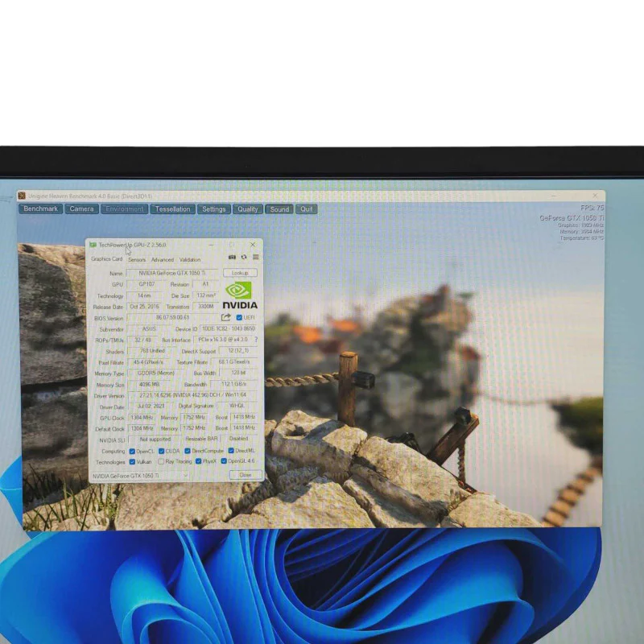Image resolution: width=644 pixels, height=644 pixels.
Task: Click the FPS counter in Heaven window
Action: (592, 208)
